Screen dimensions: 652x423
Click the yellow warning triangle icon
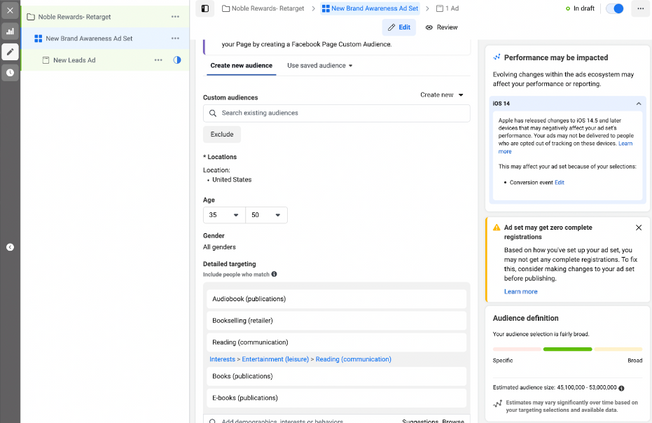(x=496, y=228)
